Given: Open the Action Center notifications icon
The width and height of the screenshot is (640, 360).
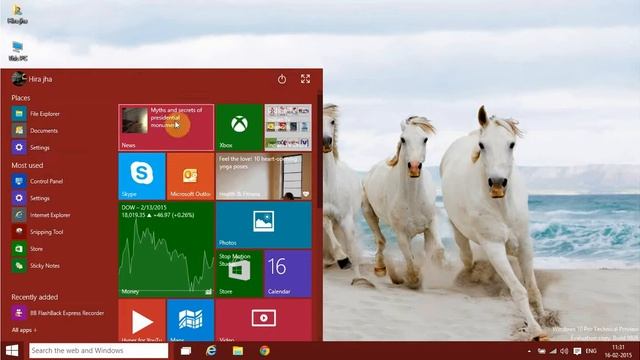Looking at the screenshot, I should 577,351.
